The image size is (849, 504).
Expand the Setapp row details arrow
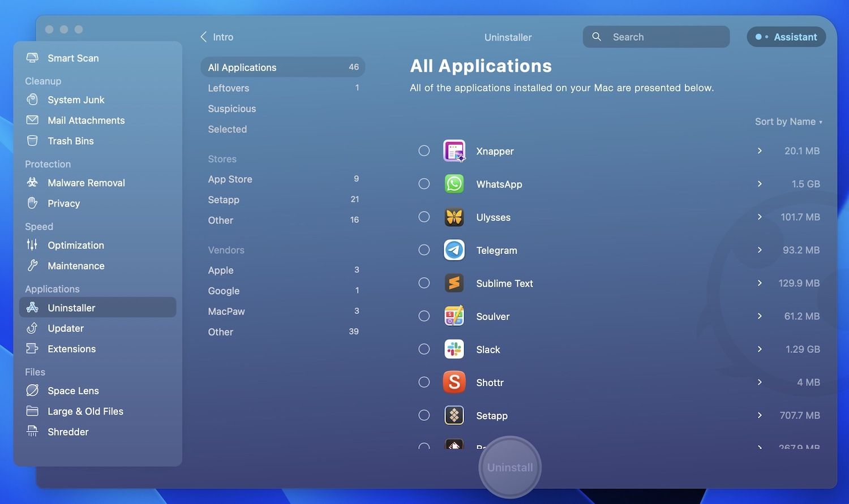point(760,415)
